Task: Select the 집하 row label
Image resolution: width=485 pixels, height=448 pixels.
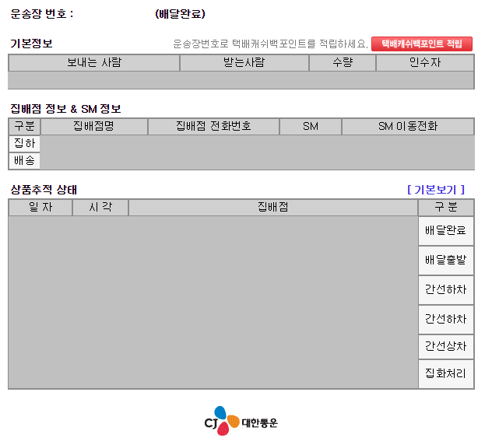Action: coord(24,143)
